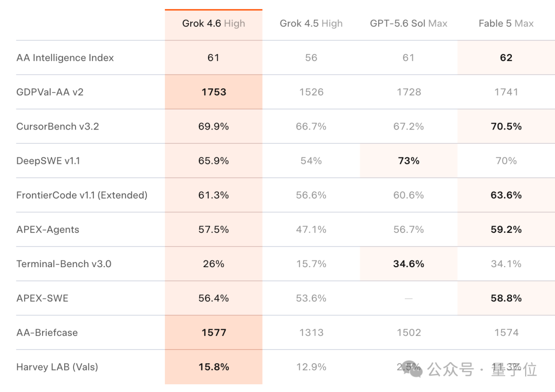Viewport: 555px width, 392px height.
Task: Select the Grok 4.5 High column header
Action: tap(311, 23)
